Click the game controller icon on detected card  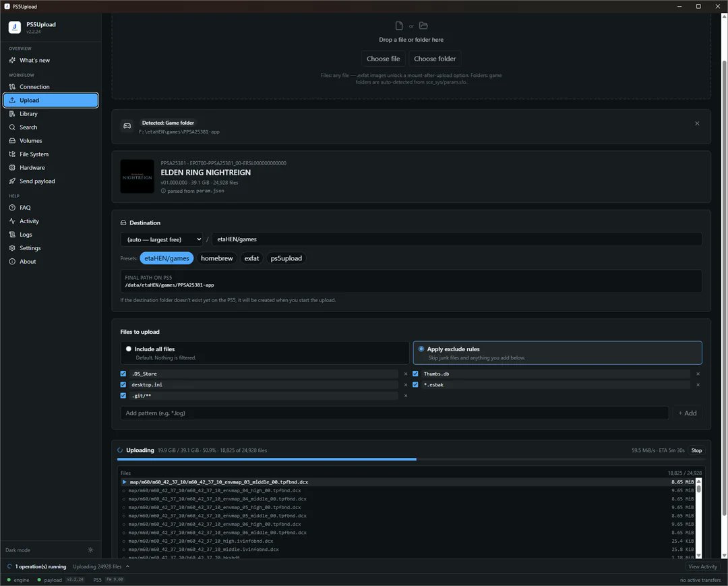pos(127,126)
